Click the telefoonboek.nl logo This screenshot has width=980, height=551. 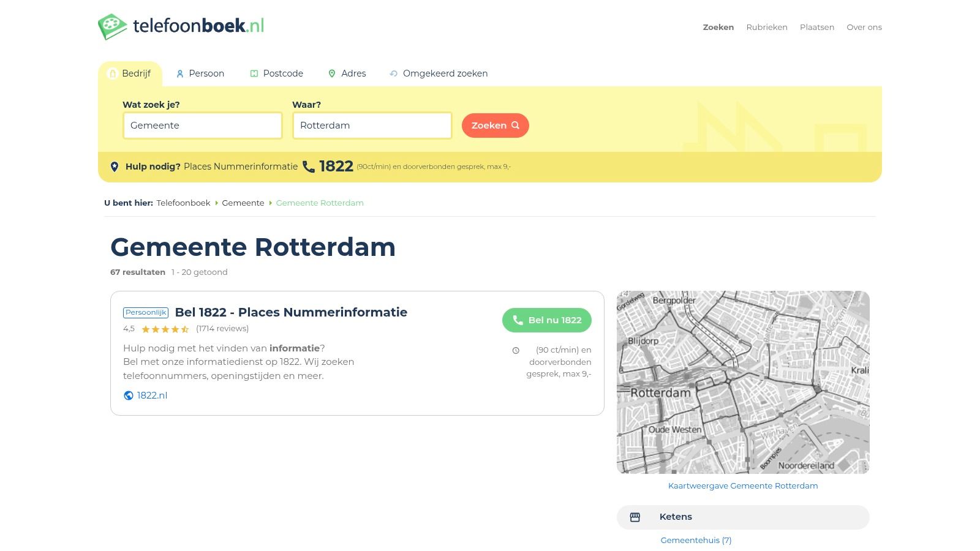coord(181,26)
